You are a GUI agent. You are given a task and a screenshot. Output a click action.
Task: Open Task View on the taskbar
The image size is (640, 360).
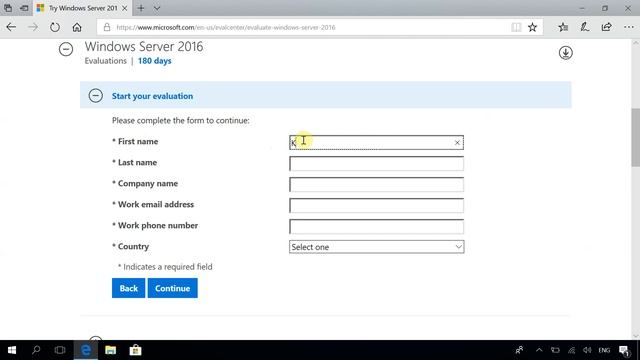tap(60, 350)
